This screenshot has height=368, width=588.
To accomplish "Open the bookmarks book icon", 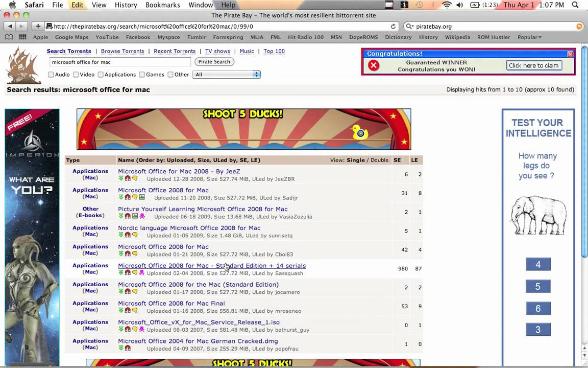I will tap(9, 37).
